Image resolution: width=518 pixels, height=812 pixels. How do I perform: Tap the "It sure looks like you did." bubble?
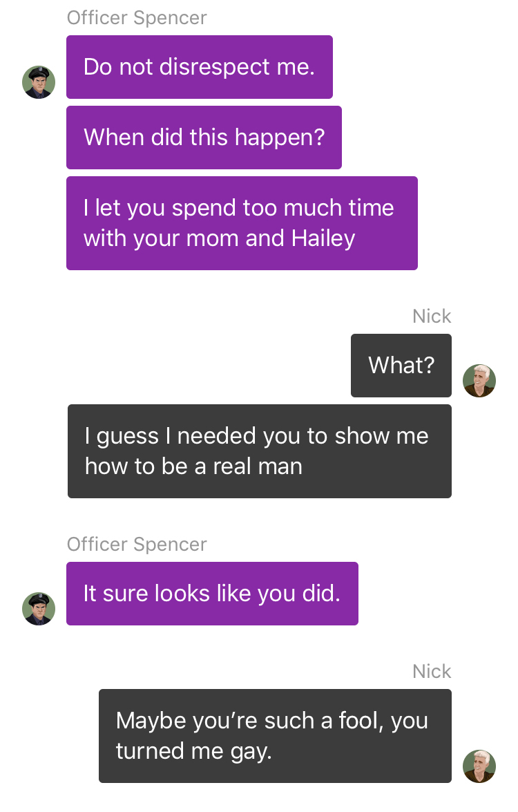pos(212,594)
